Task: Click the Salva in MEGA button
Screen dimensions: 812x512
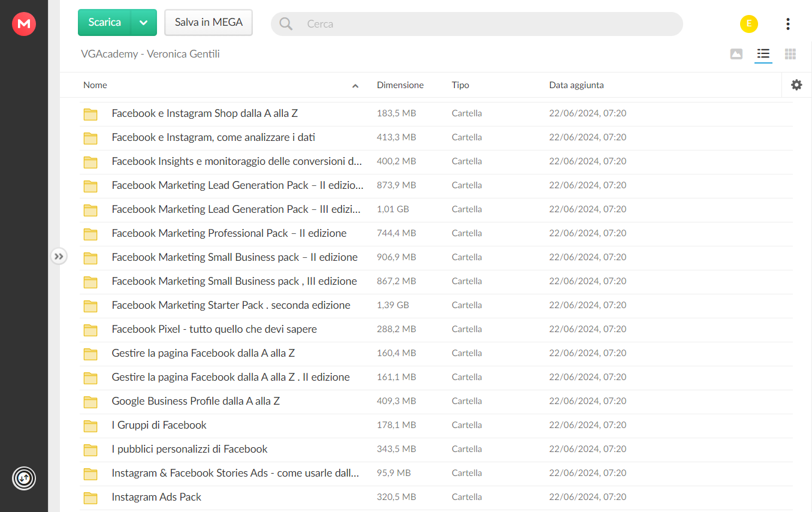Action: pos(209,23)
